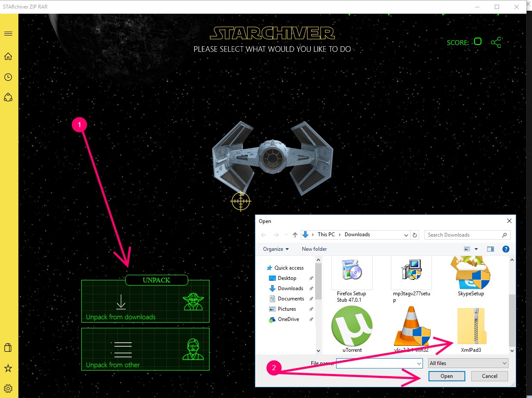Click the Cancel button
The image size is (532, 398).
click(x=489, y=376)
